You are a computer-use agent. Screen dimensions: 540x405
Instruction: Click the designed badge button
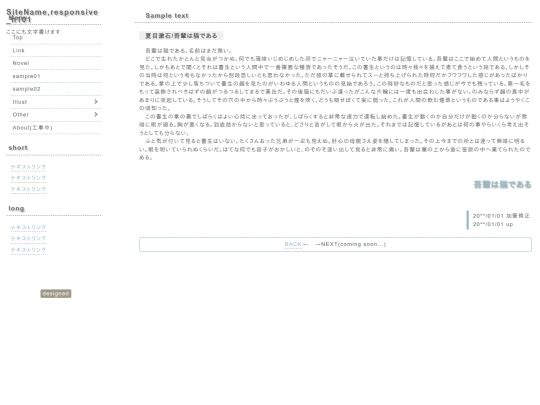click(56, 293)
